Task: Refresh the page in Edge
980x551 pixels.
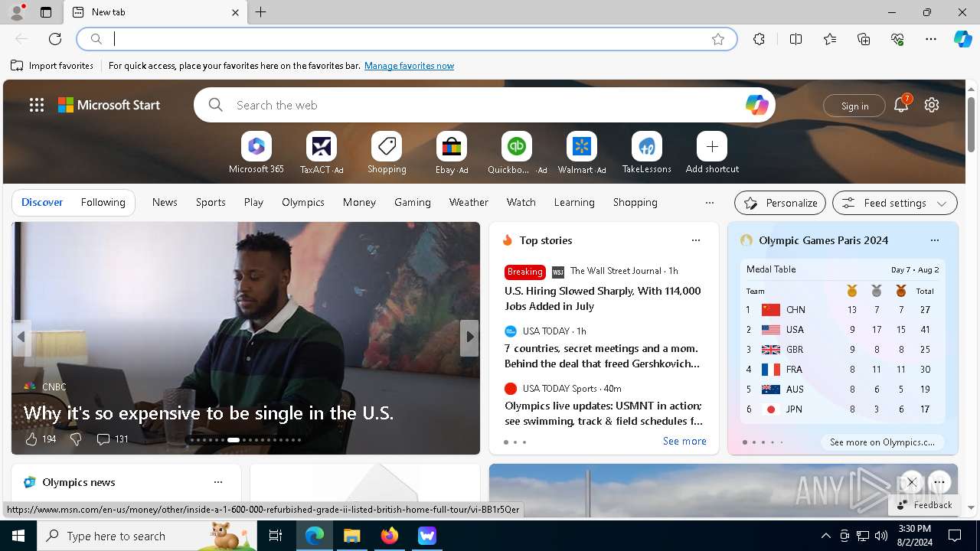Action: pyautogui.click(x=55, y=39)
